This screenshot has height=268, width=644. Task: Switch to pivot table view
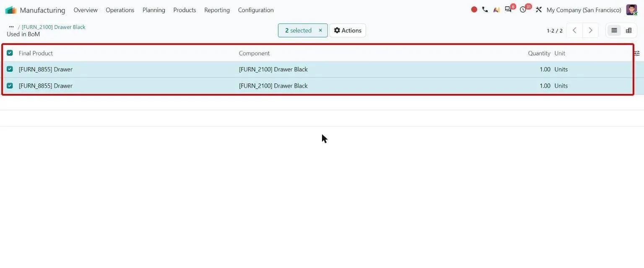tap(628, 30)
